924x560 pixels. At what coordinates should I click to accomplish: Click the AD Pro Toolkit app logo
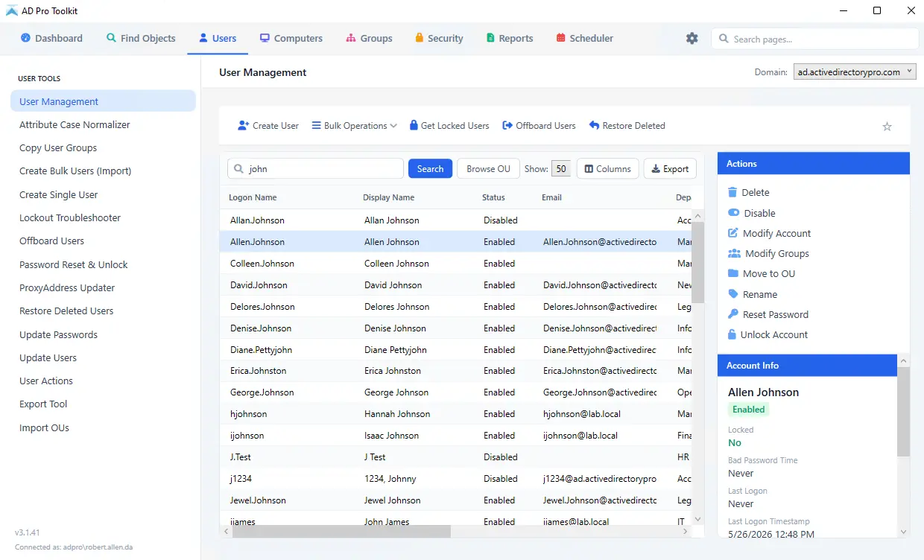pos(12,10)
